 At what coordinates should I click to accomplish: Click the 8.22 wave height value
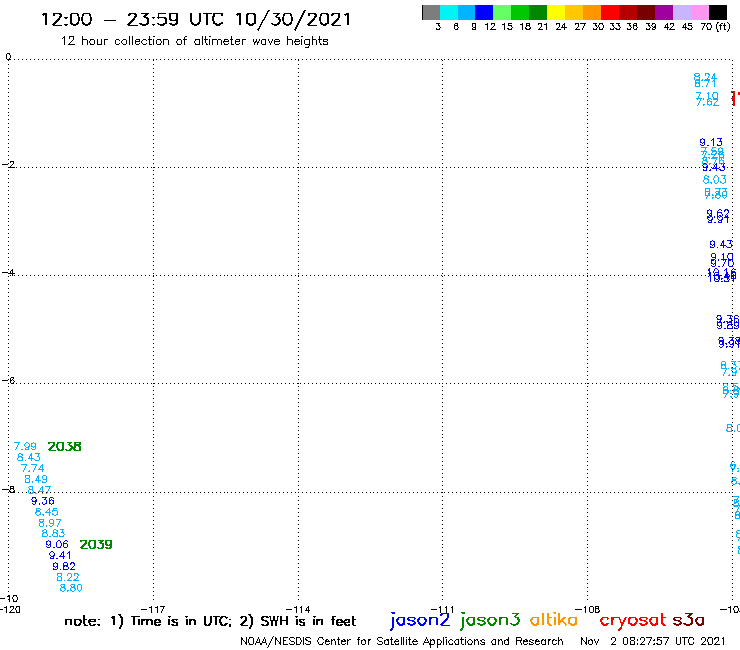pos(67,577)
